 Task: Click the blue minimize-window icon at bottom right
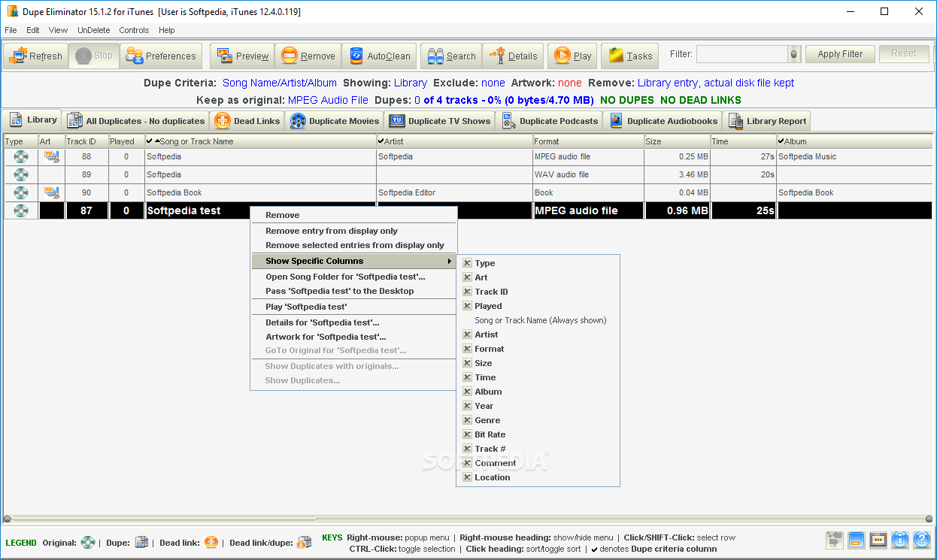pyautogui.click(x=856, y=540)
